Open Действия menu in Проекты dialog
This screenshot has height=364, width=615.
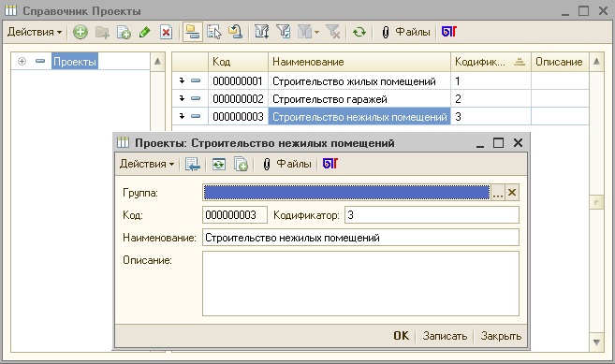(x=147, y=164)
